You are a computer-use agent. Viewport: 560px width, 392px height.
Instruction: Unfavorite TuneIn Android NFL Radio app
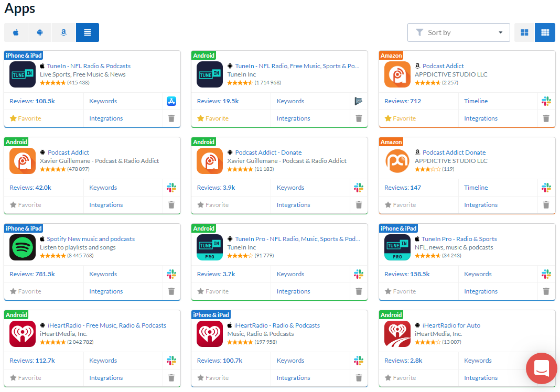point(213,118)
